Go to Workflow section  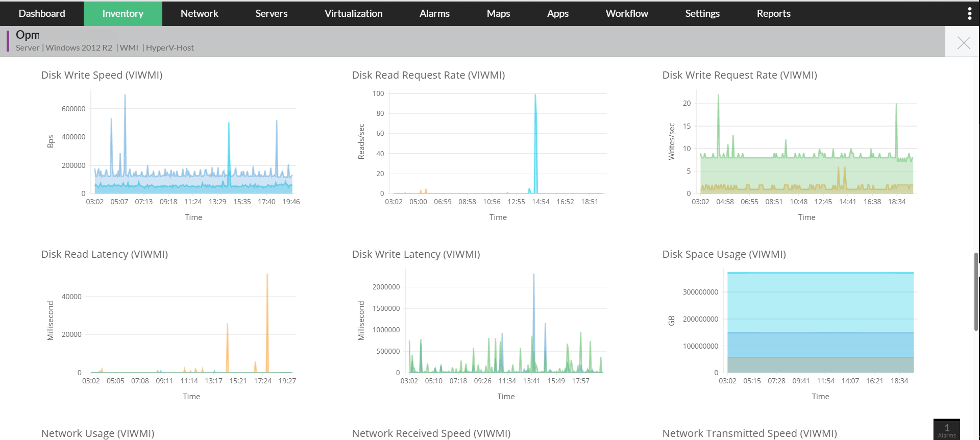point(627,13)
